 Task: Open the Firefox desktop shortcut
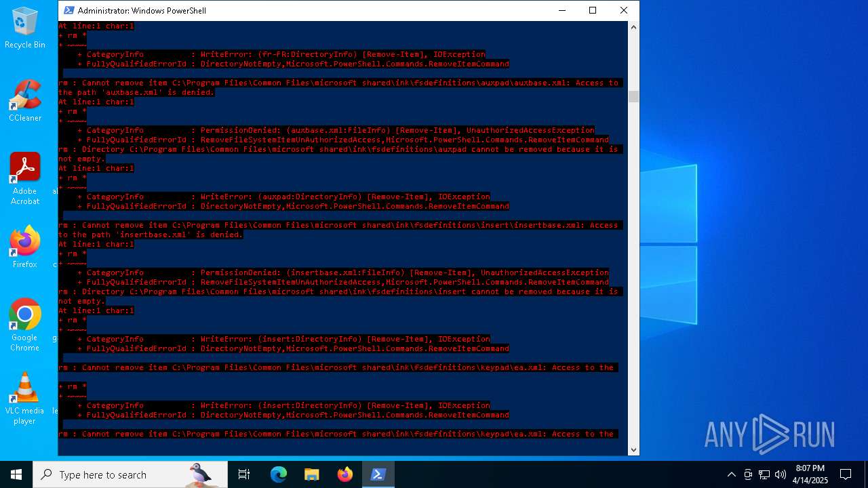[x=25, y=247]
